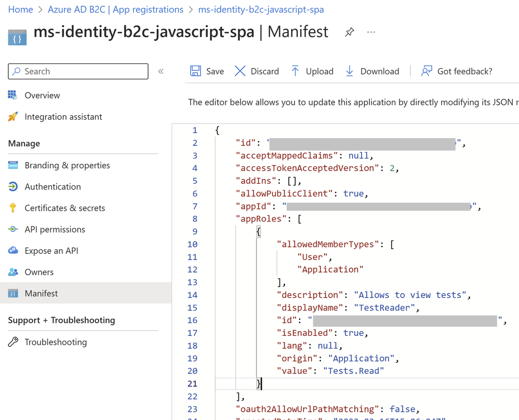
Task: Click the Authentication arrow icon
Action: tap(13, 186)
